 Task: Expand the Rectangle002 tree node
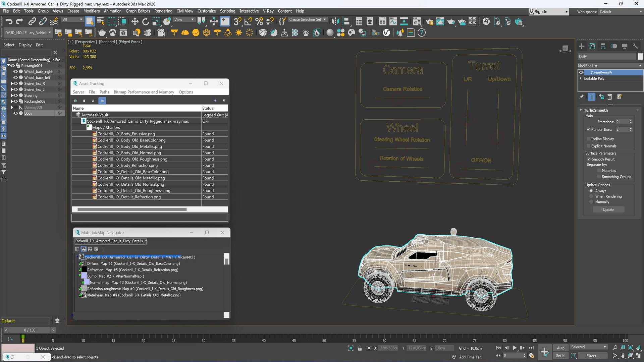(12, 101)
